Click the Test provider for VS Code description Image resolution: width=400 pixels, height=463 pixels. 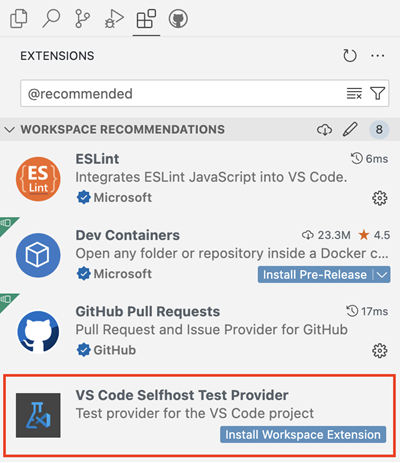pos(195,413)
